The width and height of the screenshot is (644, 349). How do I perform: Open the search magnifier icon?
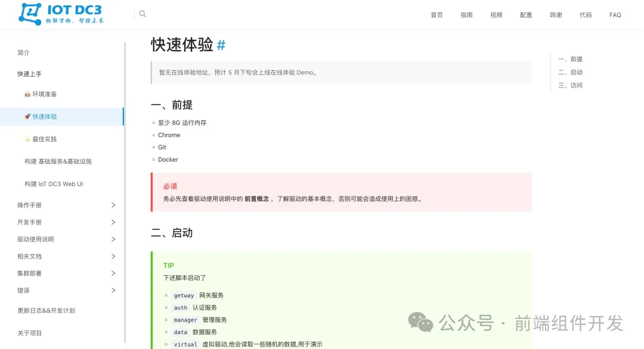142,13
